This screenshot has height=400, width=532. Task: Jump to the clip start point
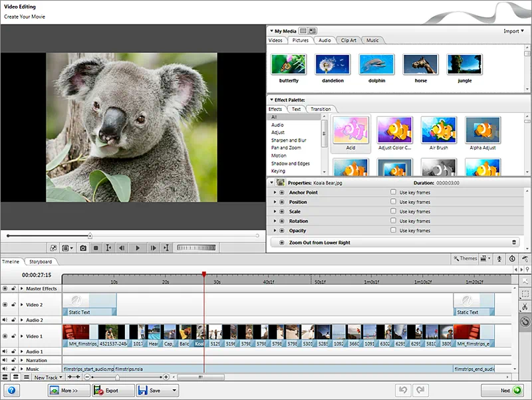pyautogui.click(x=108, y=248)
